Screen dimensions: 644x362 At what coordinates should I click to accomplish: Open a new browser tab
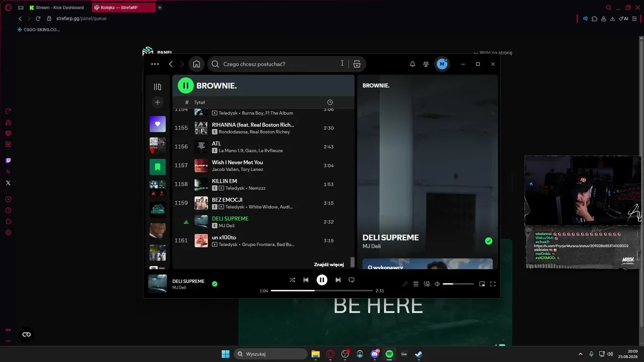pos(160,8)
